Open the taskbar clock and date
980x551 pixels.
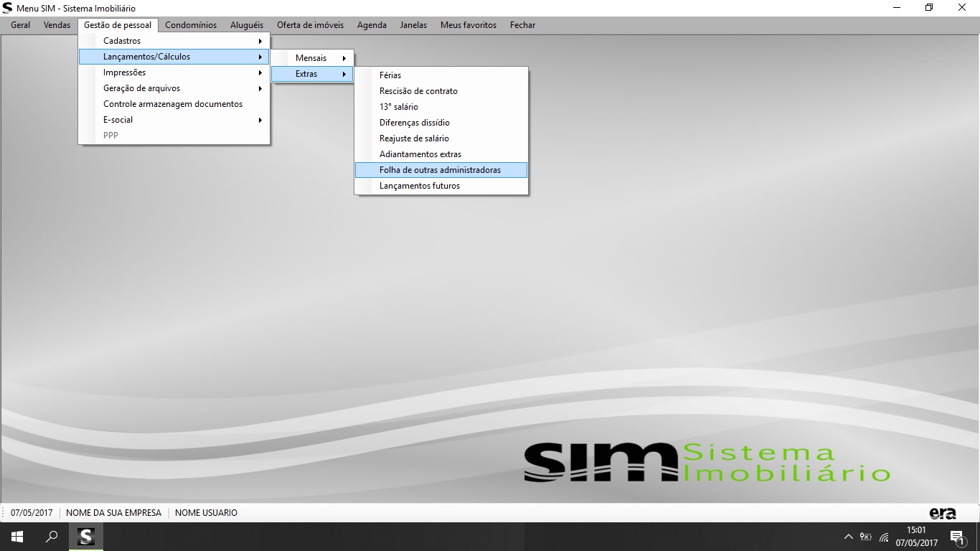coord(916,537)
